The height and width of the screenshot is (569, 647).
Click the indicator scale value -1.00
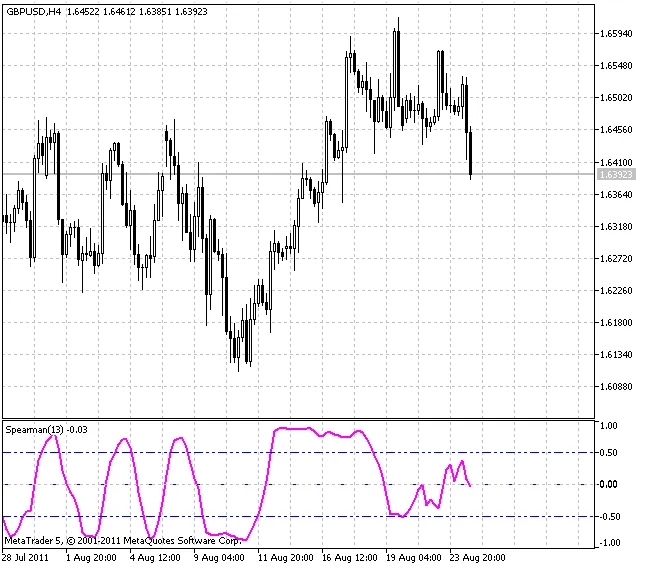click(608, 543)
